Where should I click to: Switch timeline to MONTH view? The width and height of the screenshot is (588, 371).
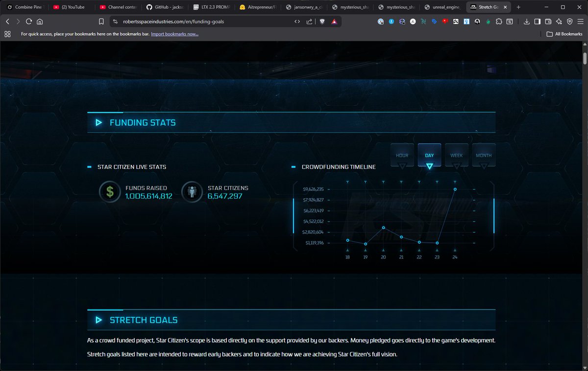click(484, 155)
